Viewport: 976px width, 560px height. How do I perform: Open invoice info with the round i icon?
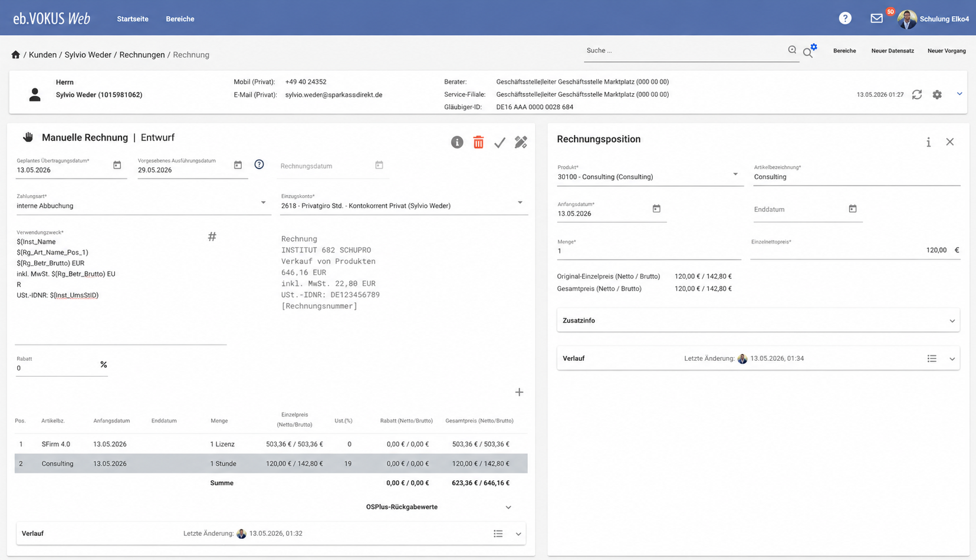[x=457, y=142]
